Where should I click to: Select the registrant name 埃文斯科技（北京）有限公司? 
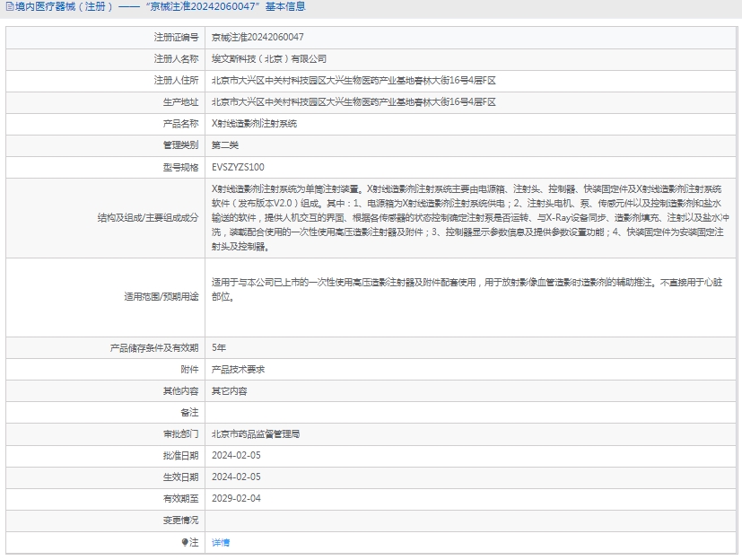click(x=269, y=58)
